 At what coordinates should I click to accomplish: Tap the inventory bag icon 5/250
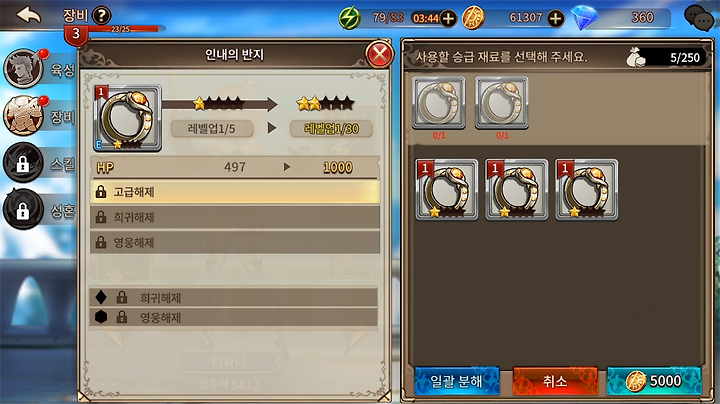636,57
